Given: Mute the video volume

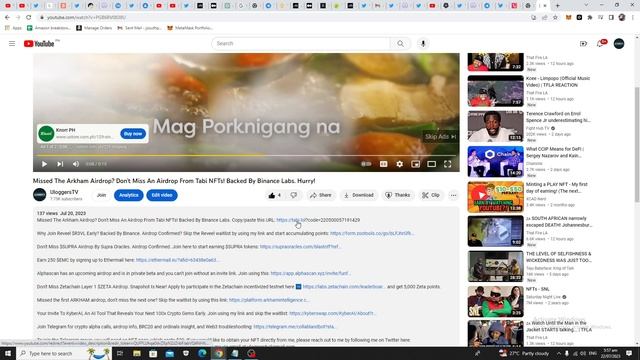Looking at the screenshot, I should pos(76,164).
